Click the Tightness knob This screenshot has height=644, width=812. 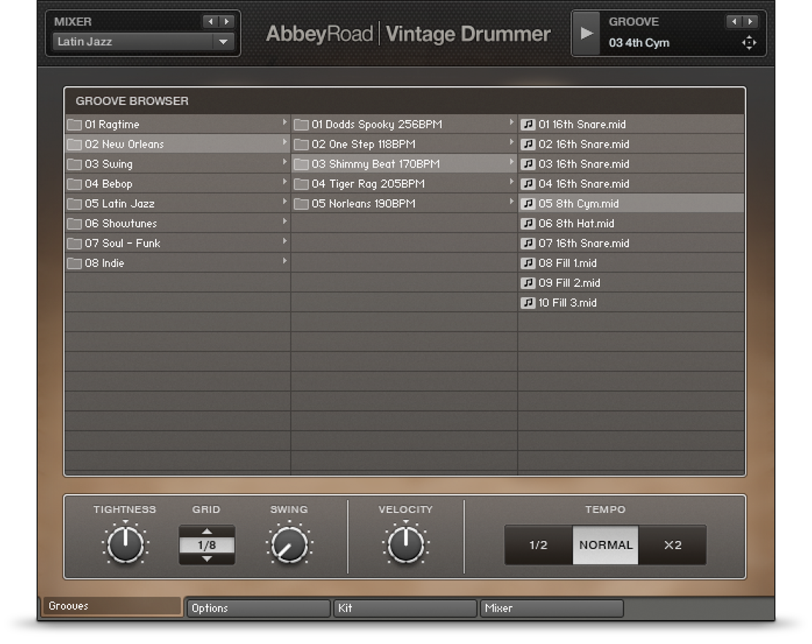pos(125,544)
